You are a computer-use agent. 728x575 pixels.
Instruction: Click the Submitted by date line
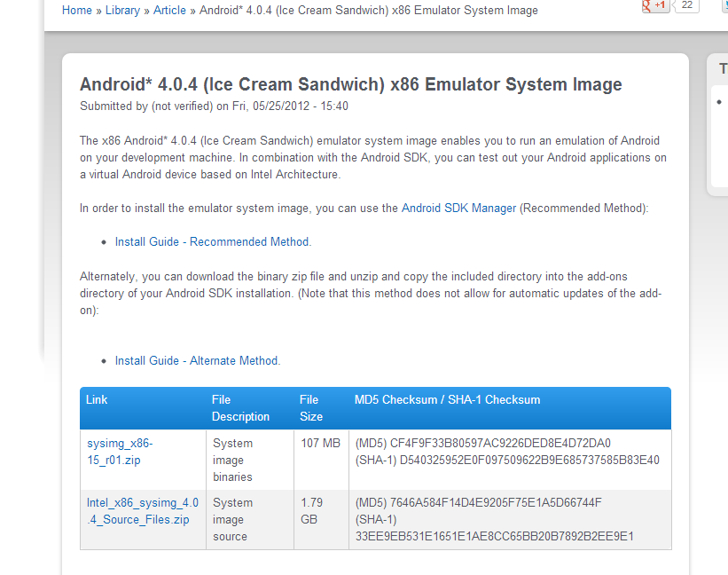[214, 106]
